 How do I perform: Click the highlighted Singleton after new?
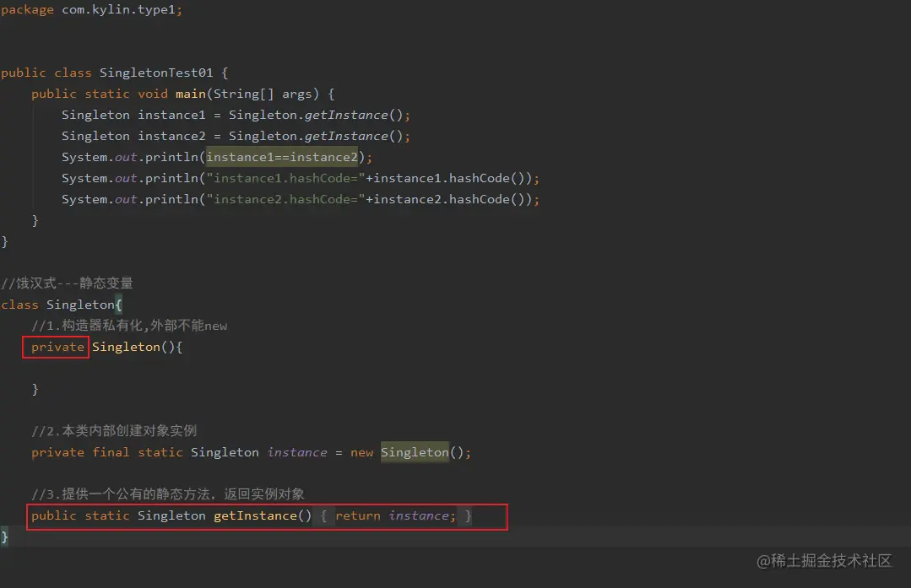(415, 452)
